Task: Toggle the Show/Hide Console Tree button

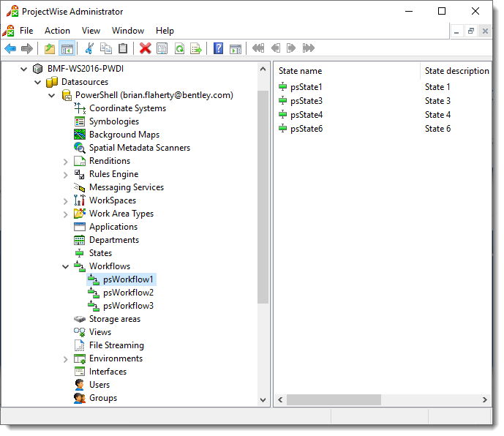Action: 67,49
